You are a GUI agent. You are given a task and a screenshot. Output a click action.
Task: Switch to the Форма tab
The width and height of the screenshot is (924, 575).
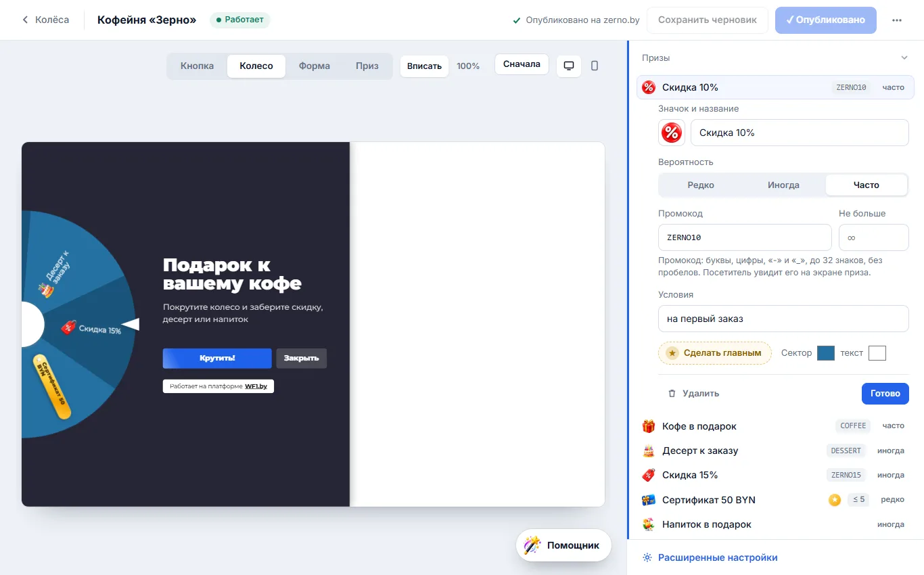315,66
